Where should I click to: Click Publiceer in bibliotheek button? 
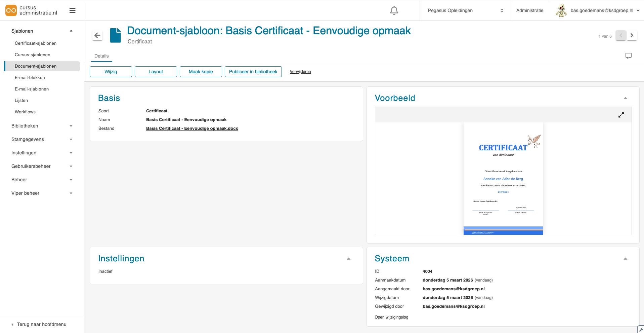coord(253,72)
